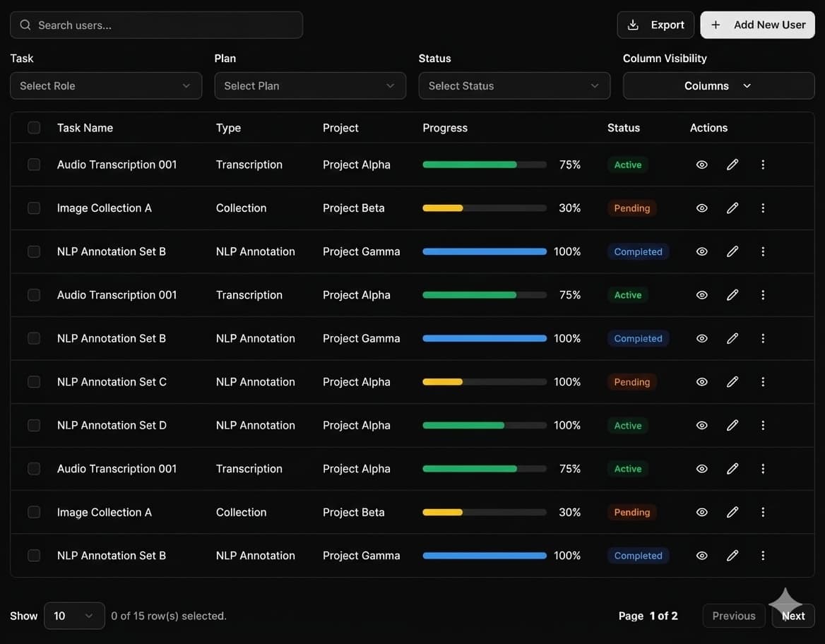This screenshot has width=825, height=644.
Task: Click the edit pencil for NLP Annotation Set D
Action: pyautogui.click(x=732, y=425)
